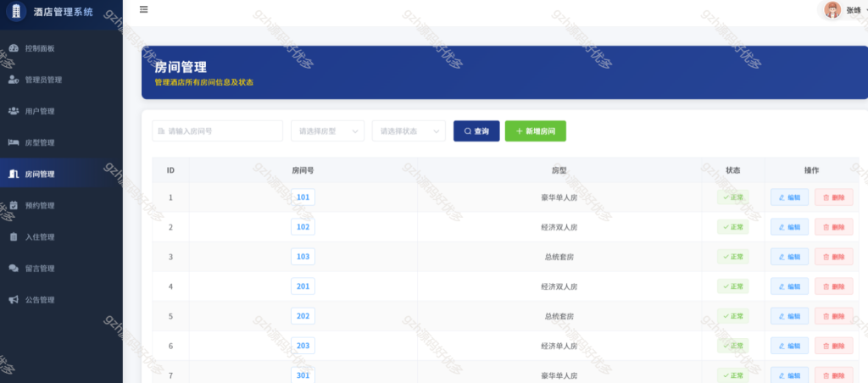Delete room 103 with 删除 button
This screenshot has height=383, width=868.
pyautogui.click(x=834, y=257)
